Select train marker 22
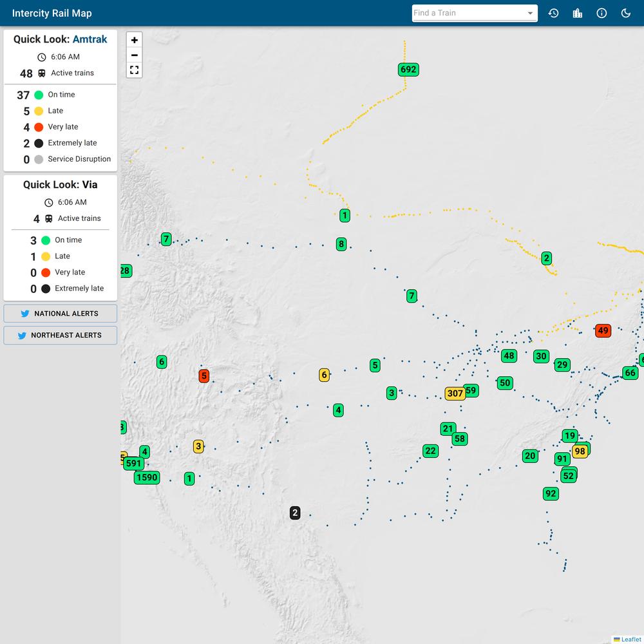 [x=430, y=451]
